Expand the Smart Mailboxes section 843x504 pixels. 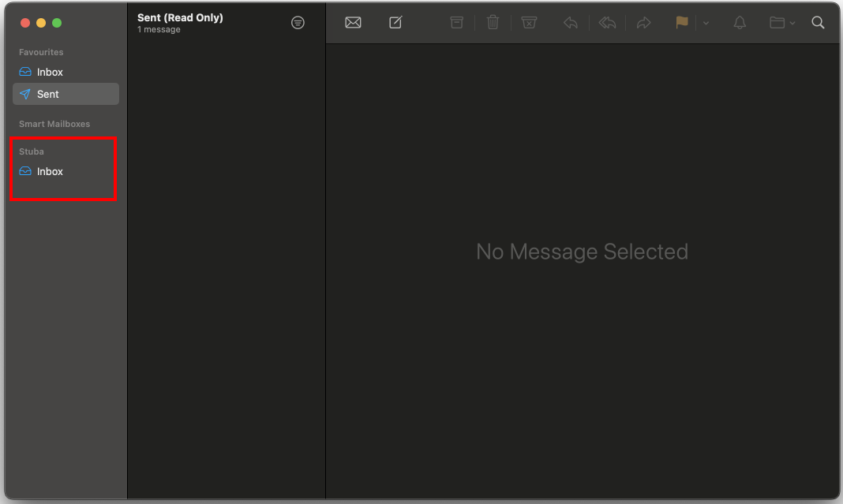tap(54, 124)
